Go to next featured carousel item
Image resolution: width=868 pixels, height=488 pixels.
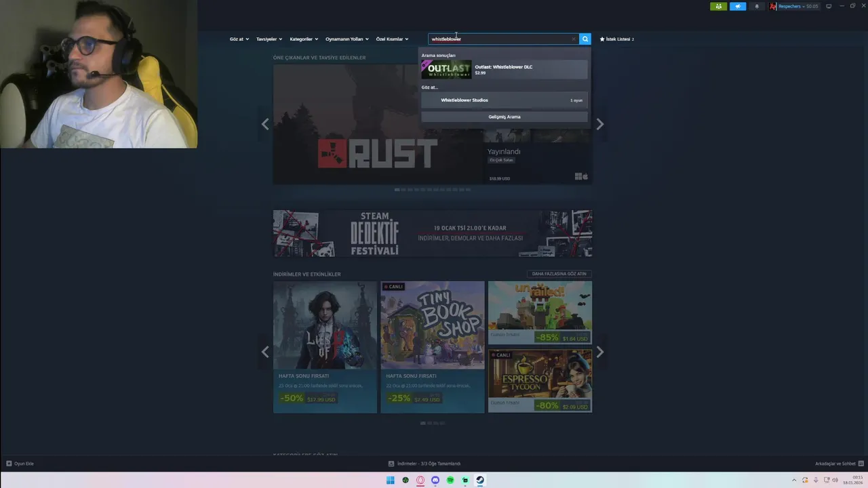(599, 124)
